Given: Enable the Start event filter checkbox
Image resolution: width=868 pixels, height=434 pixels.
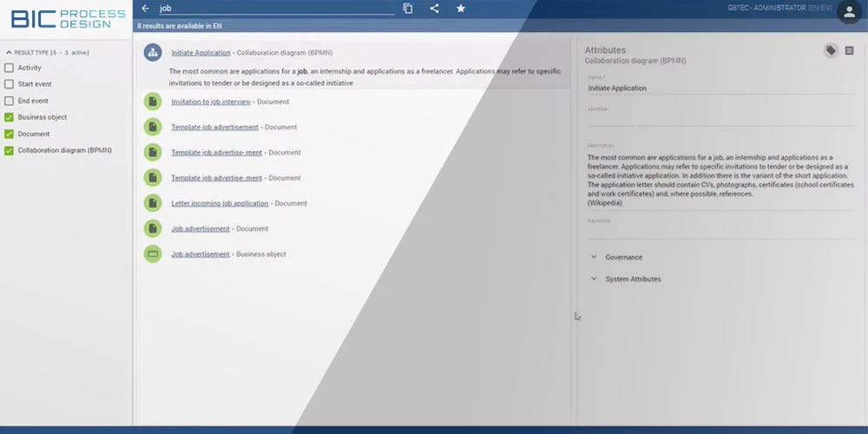Looking at the screenshot, I should (9, 84).
